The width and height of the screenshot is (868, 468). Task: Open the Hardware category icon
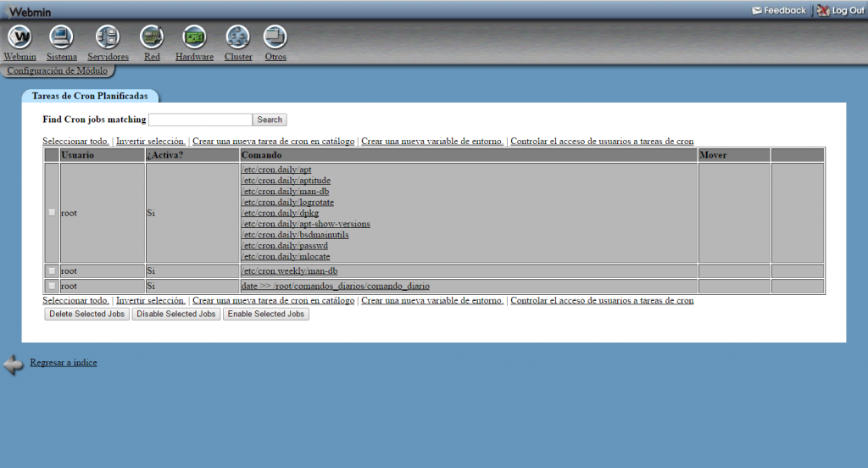click(x=194, y=37)
